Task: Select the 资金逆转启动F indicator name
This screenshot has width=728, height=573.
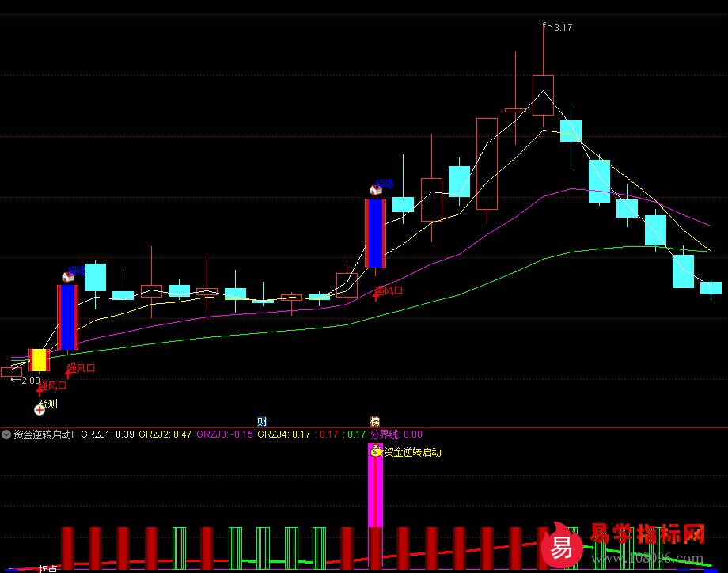Action: click(45, 434)
